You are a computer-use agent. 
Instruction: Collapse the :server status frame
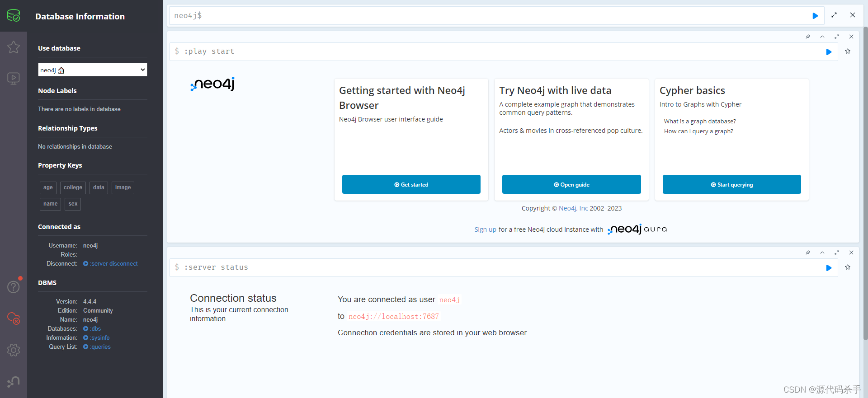coord(822,253)
